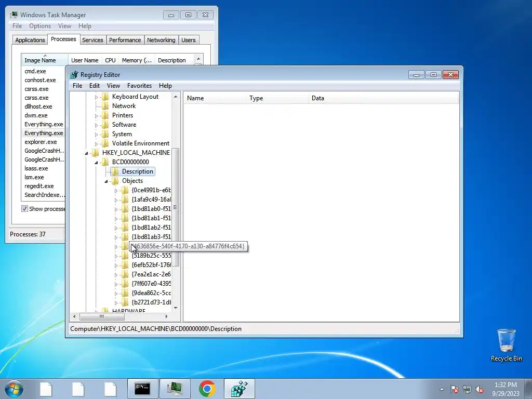Open the Recycle Bin desktop icon
This screenshot has height=399, width=532.
click(x=506, y=345)
